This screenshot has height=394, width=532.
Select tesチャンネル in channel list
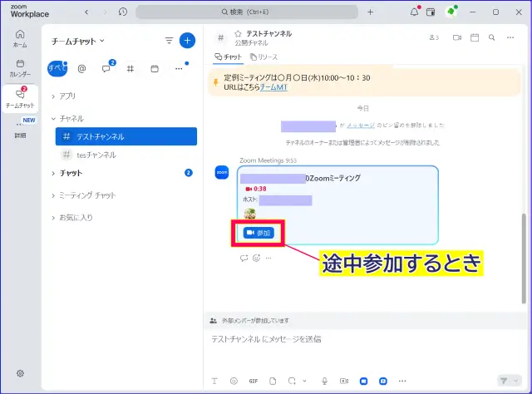pos(126,155)
